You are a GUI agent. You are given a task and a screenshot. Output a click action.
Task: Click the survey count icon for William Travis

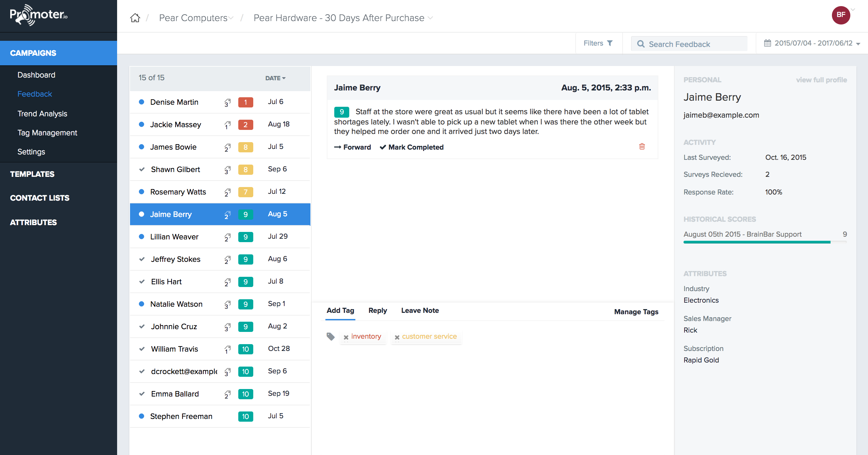[227, 349]
